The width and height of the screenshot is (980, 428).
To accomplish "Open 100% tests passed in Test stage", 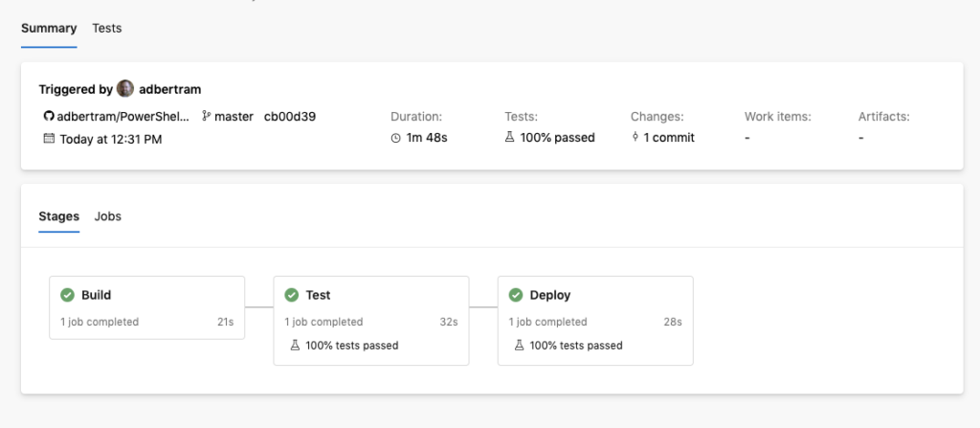I will click(352, 346).
